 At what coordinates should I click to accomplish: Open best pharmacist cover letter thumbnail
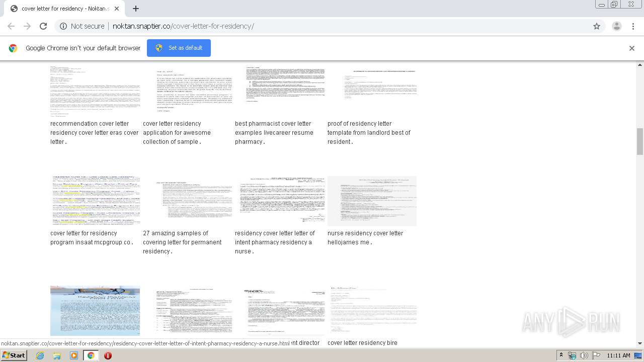tap(280, 91)
